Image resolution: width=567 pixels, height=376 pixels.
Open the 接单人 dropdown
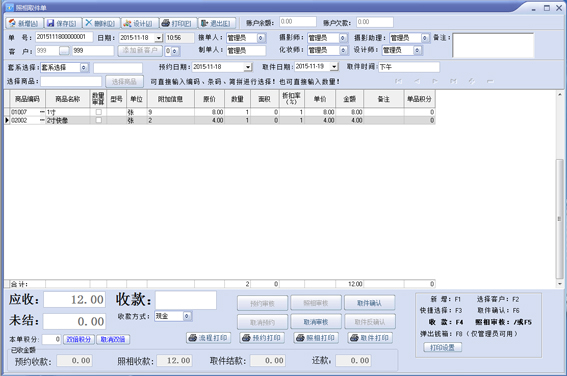(x=261, y=38)
